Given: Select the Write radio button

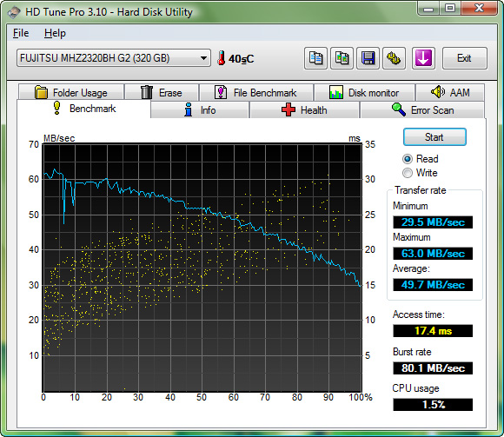Looking at the screenshot, I should [407, 173].
